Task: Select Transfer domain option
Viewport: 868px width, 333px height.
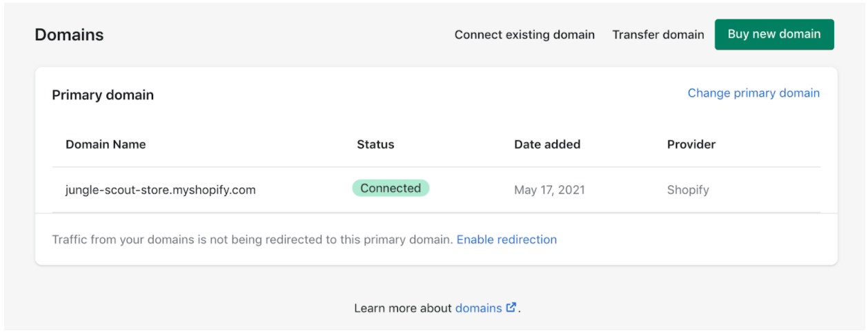Action: click(x=658, y=35)
